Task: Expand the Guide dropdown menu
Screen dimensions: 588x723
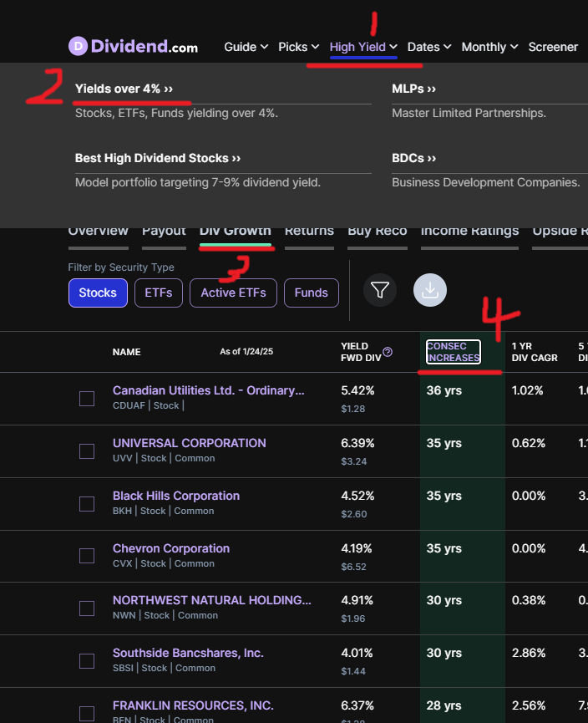Action: tap(246, 47)
